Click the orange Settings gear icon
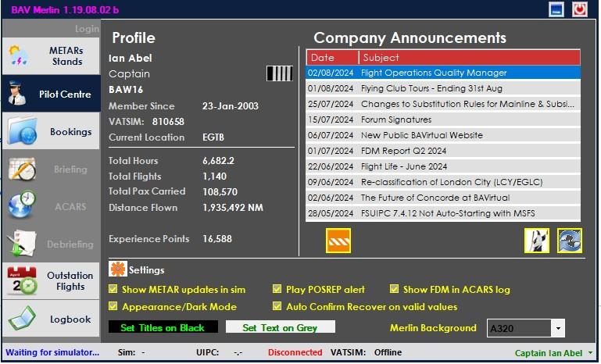The image size is (601, 364). pyautogui.click(x=118, y=269)
